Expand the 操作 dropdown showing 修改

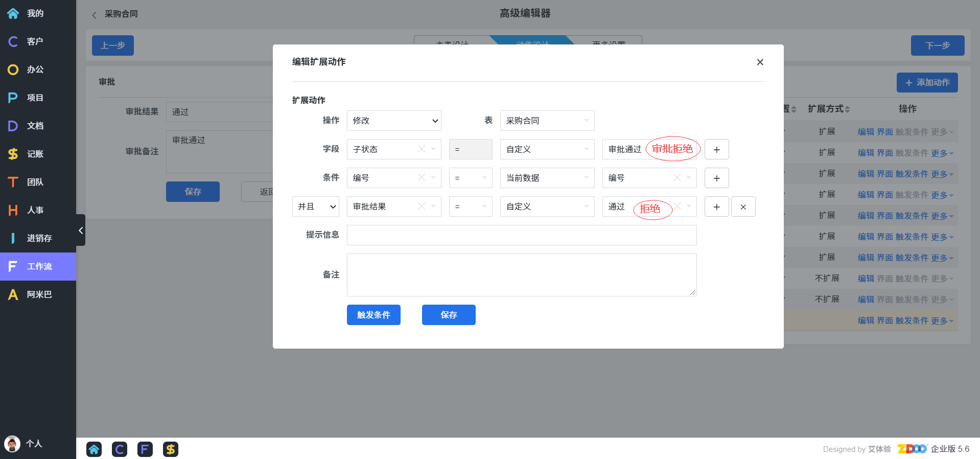[x=393, y=121]
